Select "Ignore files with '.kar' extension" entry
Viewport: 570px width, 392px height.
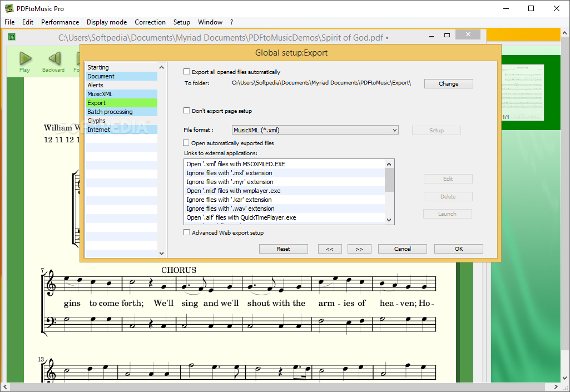[285, 200]
